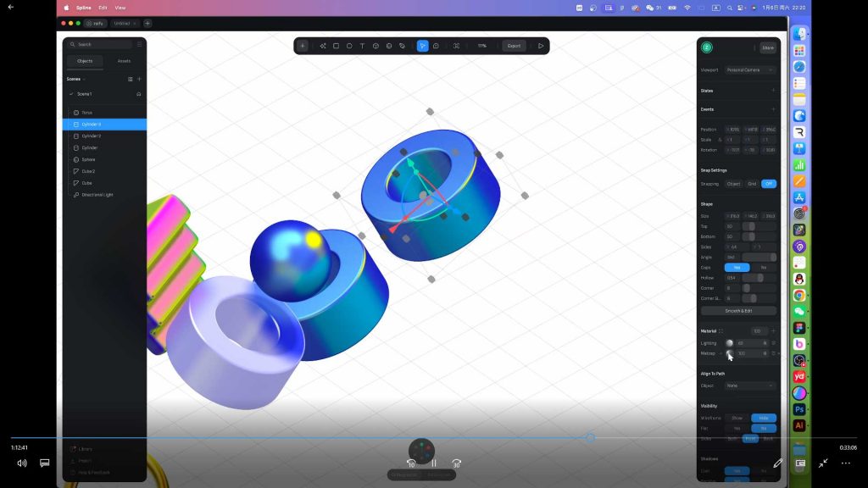Switch to the Assets tab

point(124,61)
